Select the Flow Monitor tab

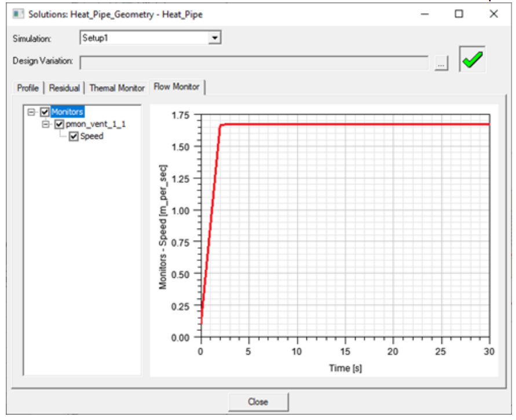177,87
